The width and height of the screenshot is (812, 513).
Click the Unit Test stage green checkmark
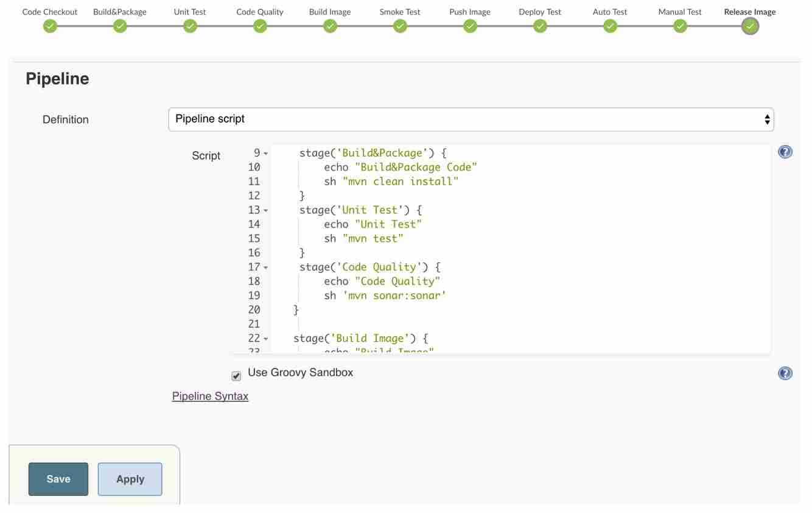(x=190, y=26)
